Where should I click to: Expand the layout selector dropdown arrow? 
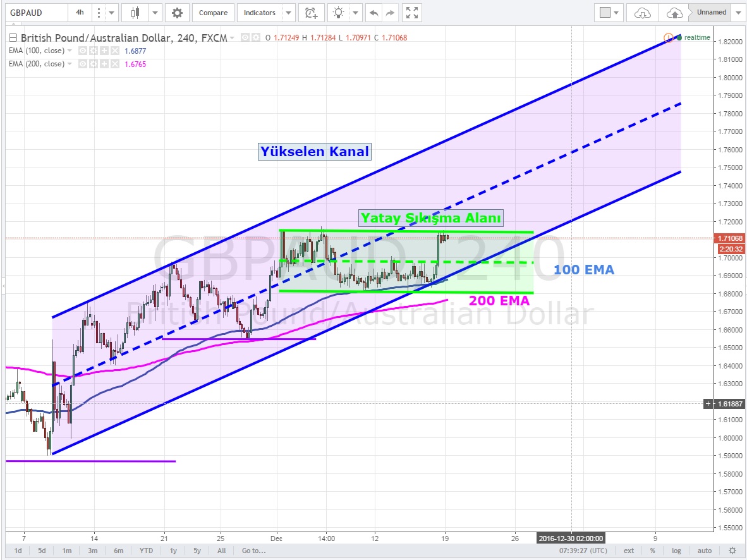point(616,13)
